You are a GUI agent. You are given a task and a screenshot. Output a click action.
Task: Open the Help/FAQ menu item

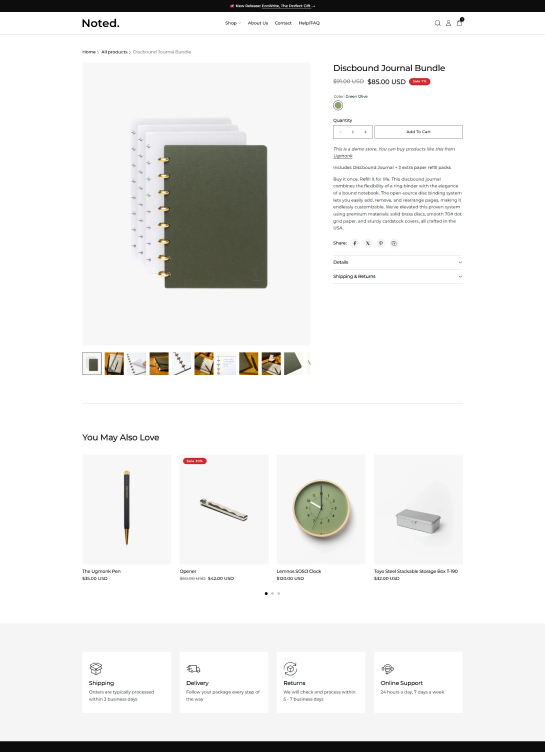[309, 23]
